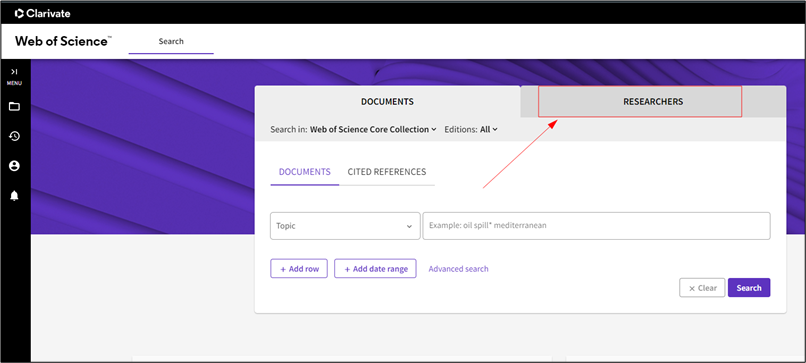Open the Editions All dropdown
Image resolution: width=806 pixels, height=363 pixels.
tap(488, 130)
